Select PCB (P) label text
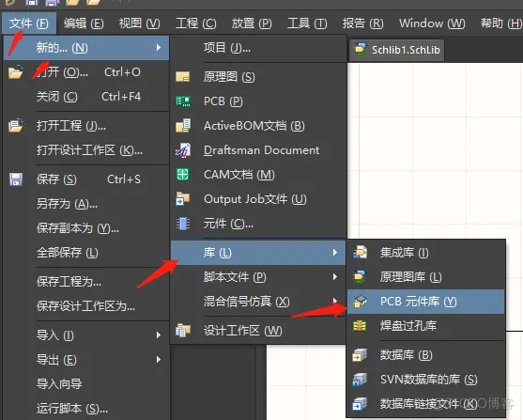The image size is (523, 420). pos(223,101)
